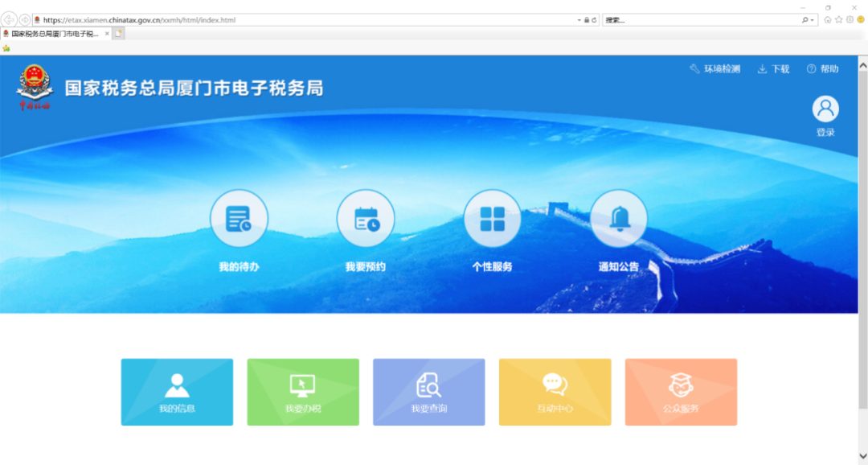
Task: Click the 通知公告 label
Action: (619, 266)
